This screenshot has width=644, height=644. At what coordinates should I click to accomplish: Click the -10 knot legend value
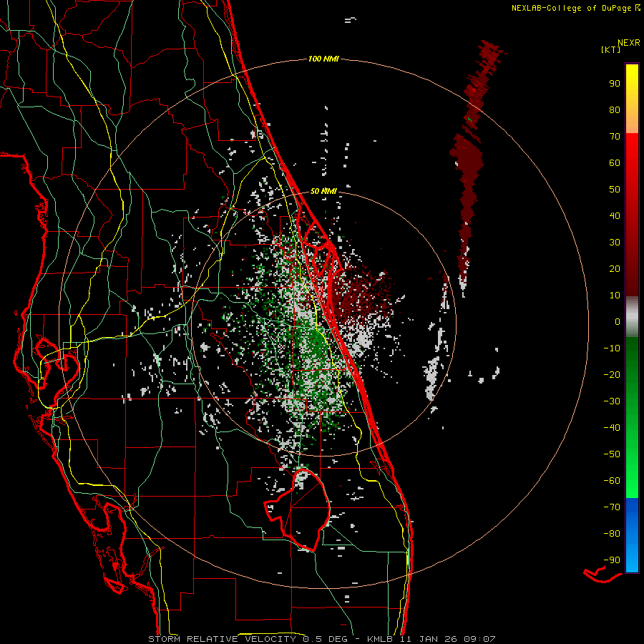[x=612, y=348]
